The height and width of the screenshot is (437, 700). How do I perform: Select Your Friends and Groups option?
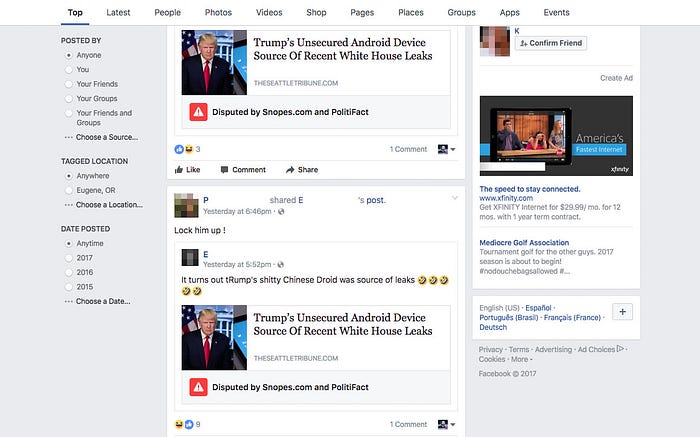coord(69,113)
